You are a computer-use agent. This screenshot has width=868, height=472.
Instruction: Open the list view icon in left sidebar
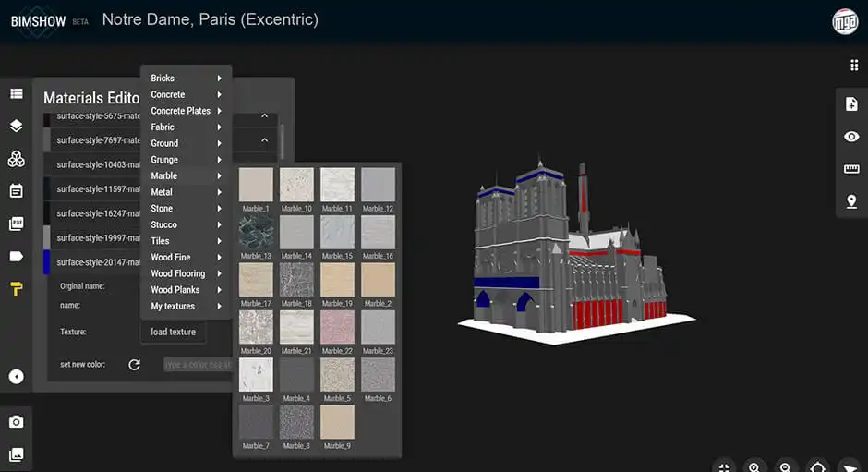tap(16, 93)
